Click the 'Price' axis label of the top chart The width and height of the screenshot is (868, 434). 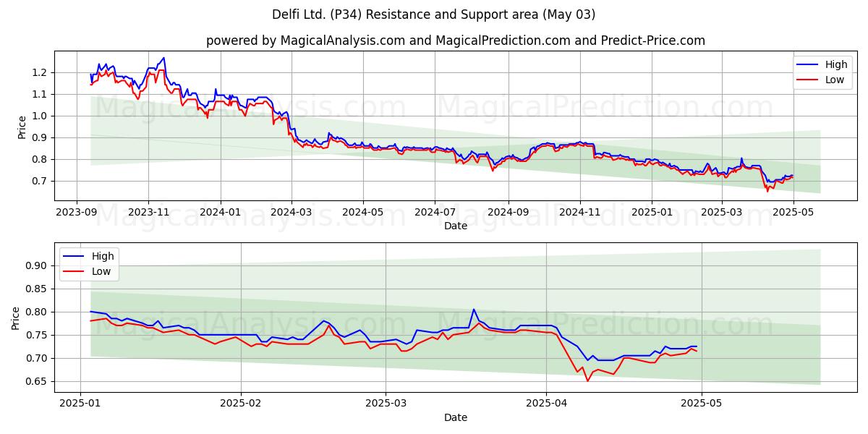click(22, 127)
